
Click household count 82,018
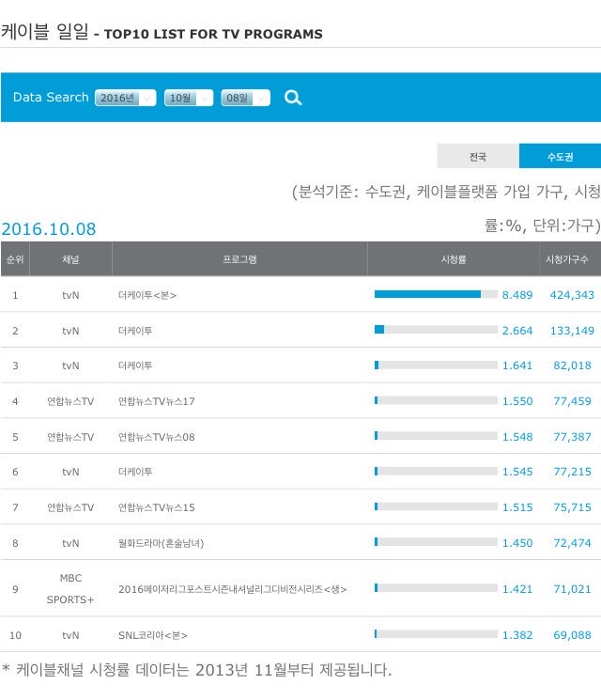572,366
